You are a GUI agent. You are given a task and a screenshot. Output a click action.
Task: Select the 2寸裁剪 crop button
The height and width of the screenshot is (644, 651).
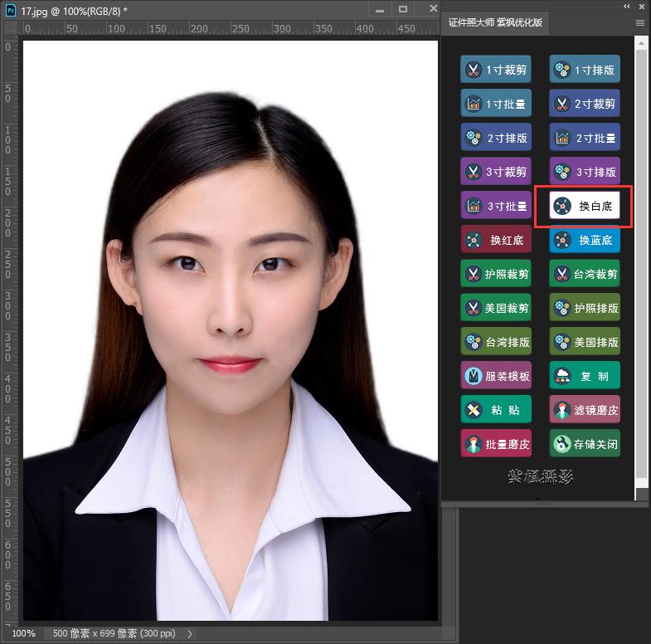coord(585,103)
